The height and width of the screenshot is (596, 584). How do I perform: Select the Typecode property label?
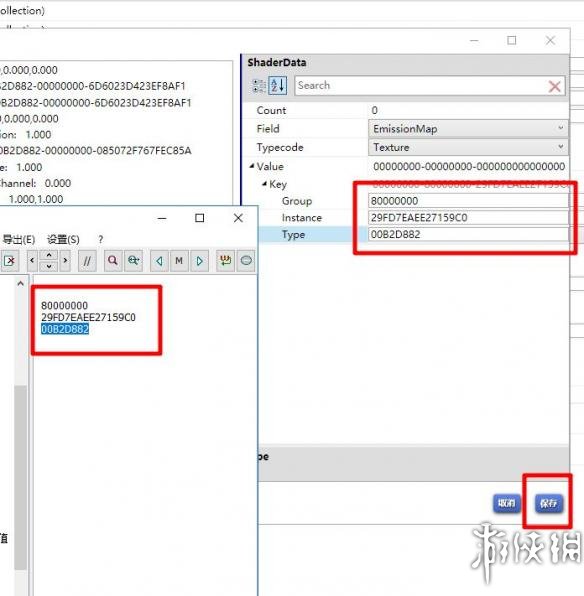[x=280, y=147]
